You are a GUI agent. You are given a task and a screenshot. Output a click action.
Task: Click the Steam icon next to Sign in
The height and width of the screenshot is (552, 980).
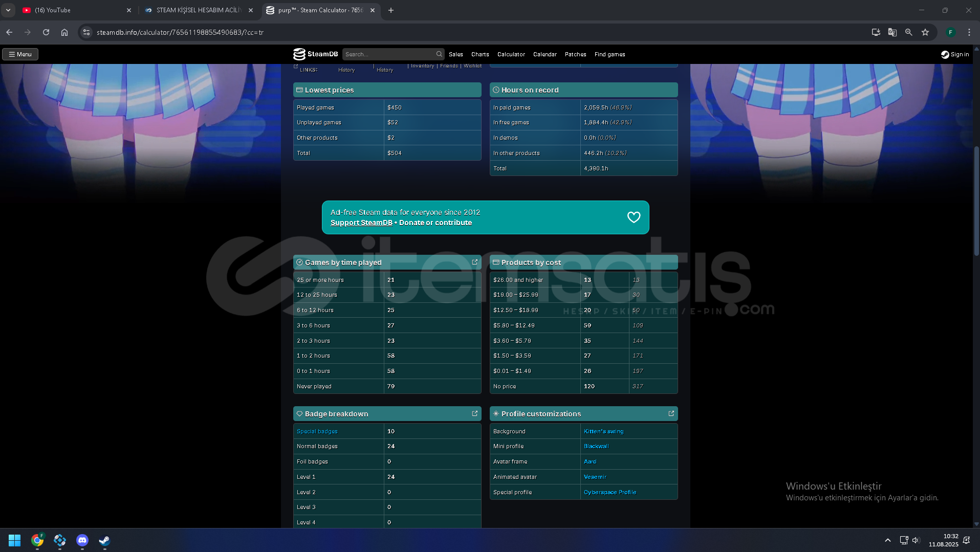pyautogui.click(x=945, y=54)
